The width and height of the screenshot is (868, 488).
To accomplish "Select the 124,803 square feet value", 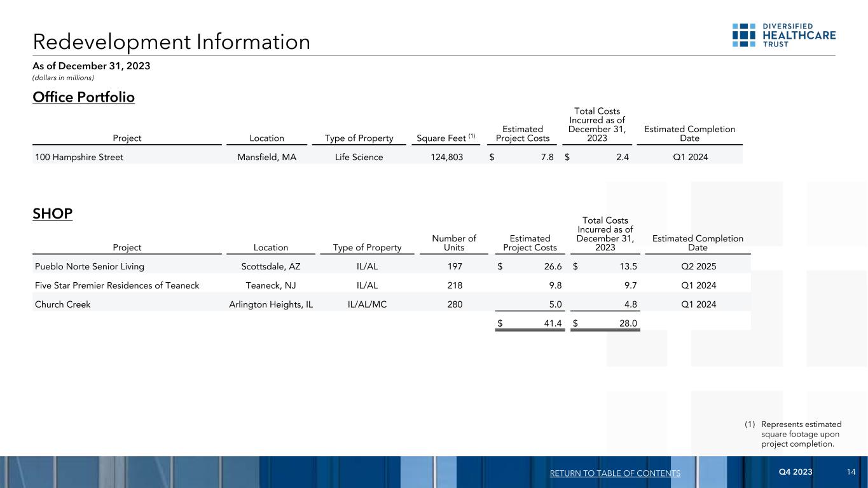I will [x=443, y=157].
